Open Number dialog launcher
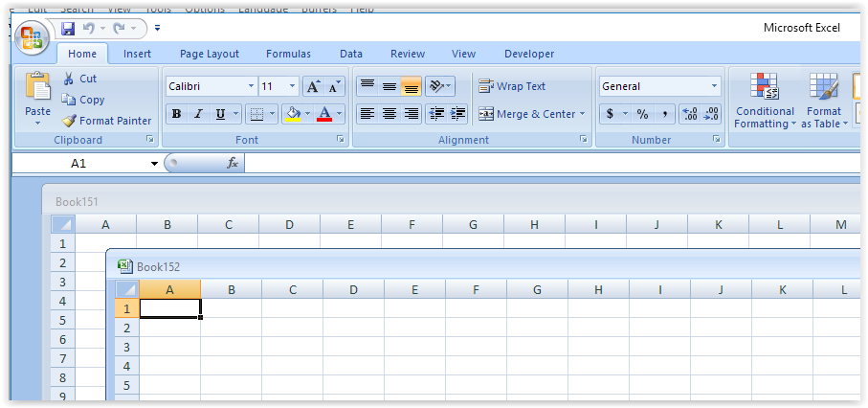The width and height of the screenshot is (868, 408). pos(717,140)
